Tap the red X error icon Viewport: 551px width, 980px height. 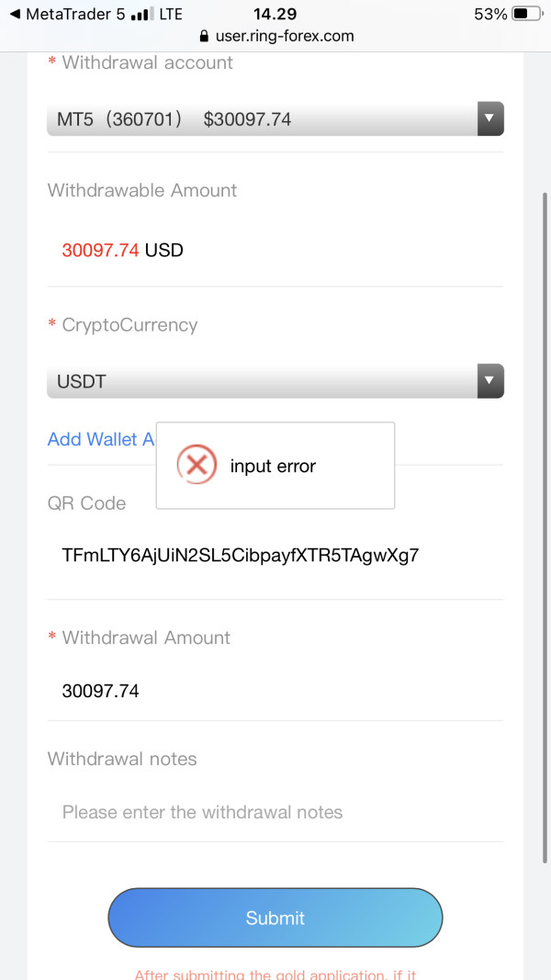(197, 466)
